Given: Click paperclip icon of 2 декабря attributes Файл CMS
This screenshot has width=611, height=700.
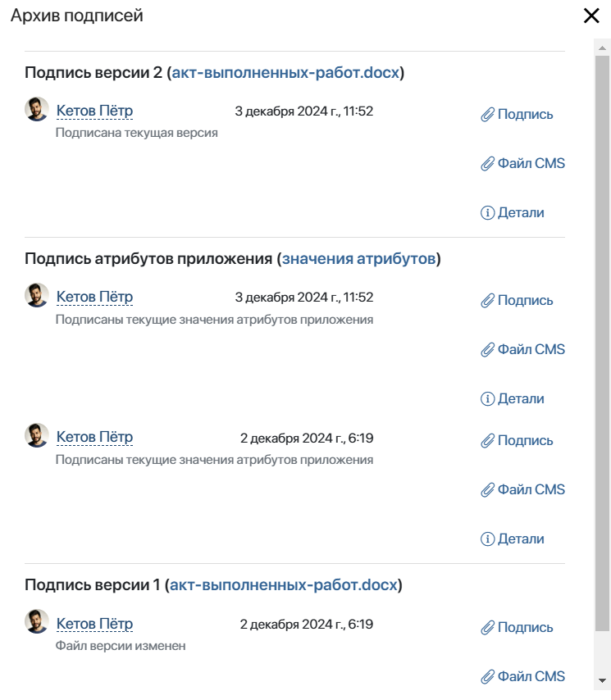Looking at the screenshot, I should [487, 489].
